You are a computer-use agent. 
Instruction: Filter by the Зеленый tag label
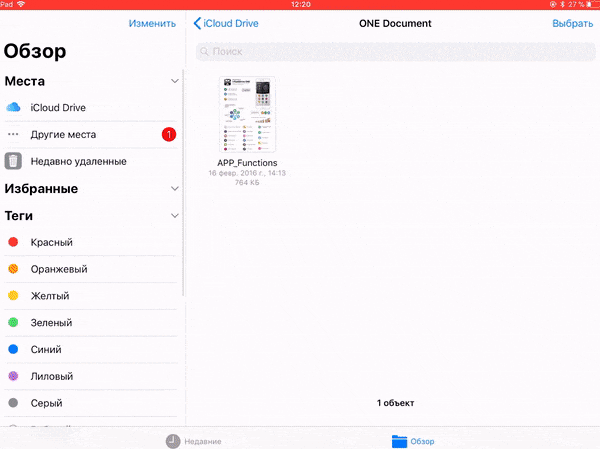[51, 323]
